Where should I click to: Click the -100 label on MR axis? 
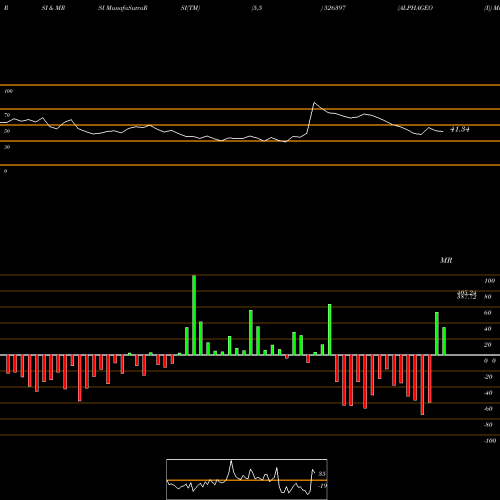(x=490, y=441)
